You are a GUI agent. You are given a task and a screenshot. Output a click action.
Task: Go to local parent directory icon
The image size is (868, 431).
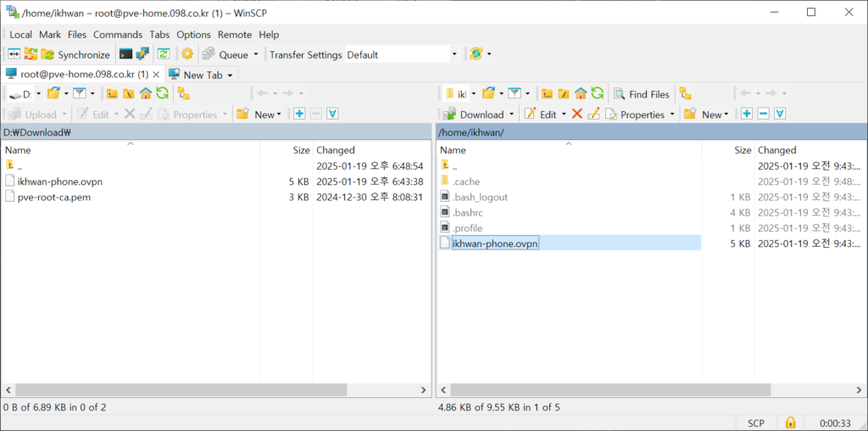(x=112, y=93)
